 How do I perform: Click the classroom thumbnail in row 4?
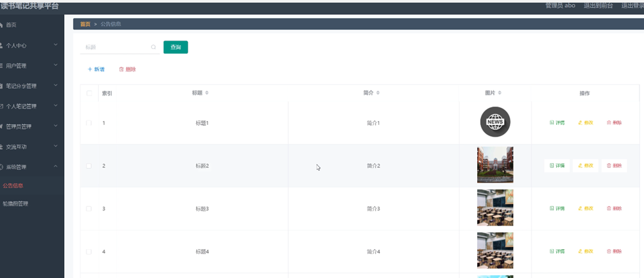tap(495, 251)
